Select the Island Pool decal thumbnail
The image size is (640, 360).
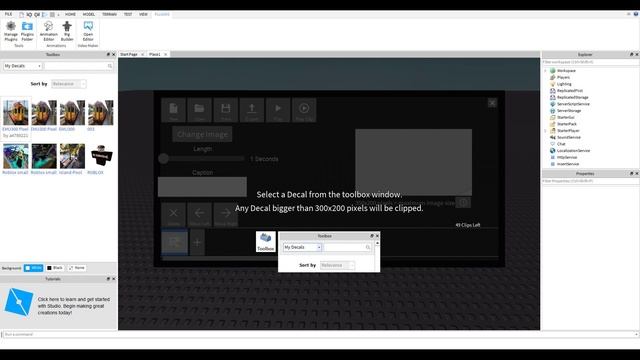[x=72, y=156]
